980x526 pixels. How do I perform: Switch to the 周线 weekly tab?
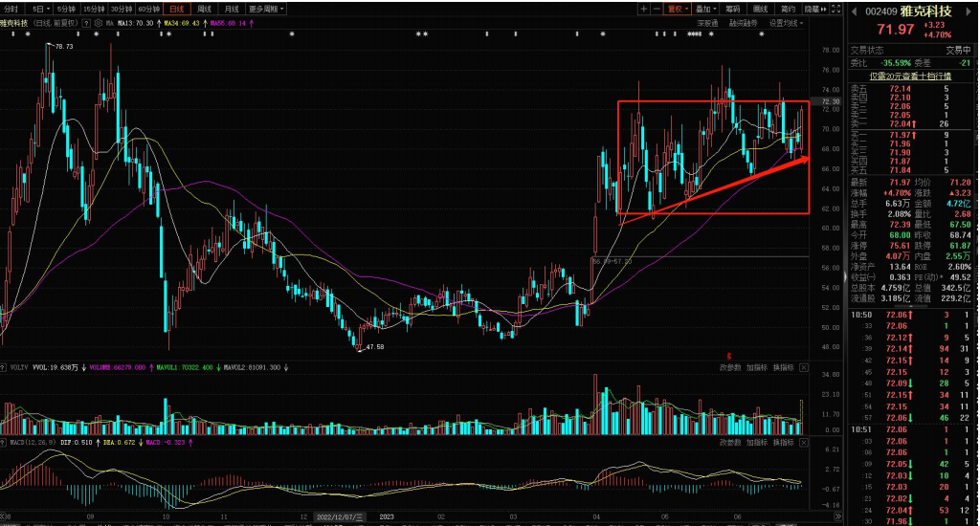click(x=204, y=9)
